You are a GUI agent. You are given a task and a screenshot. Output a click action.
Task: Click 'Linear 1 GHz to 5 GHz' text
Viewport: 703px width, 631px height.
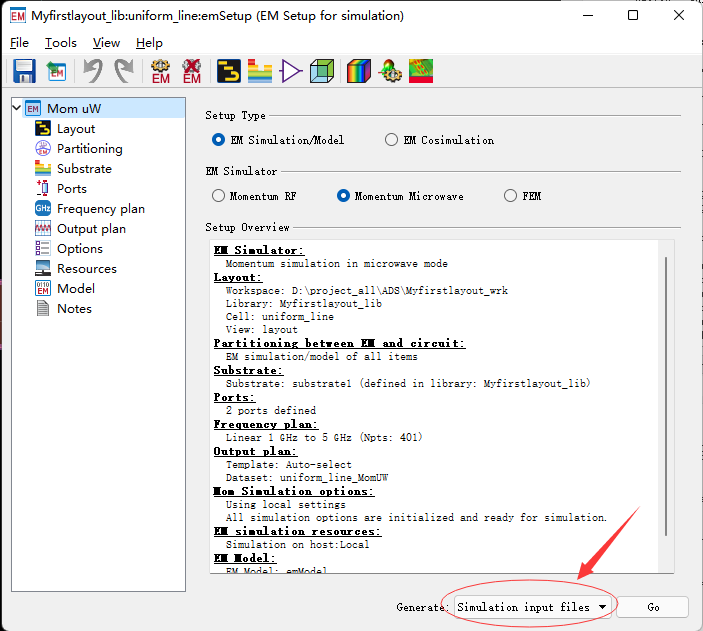click(288, 437)
